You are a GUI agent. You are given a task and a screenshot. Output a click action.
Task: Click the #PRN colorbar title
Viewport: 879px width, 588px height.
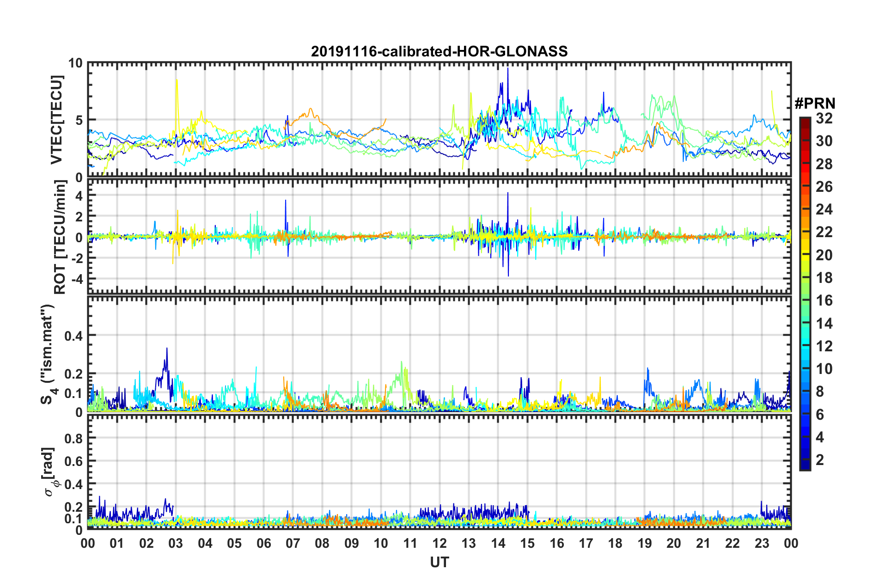[815, 104]
